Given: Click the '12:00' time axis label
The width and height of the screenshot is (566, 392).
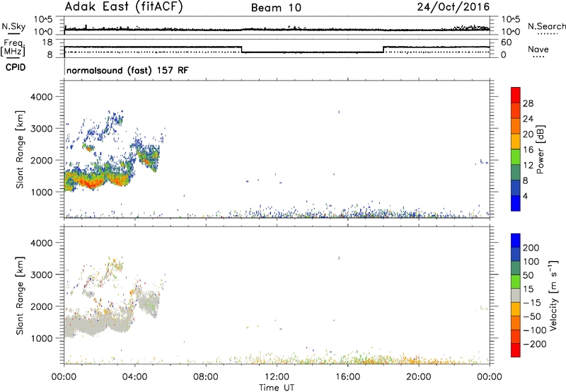Looking at the screenshot, I should [277, 377].
